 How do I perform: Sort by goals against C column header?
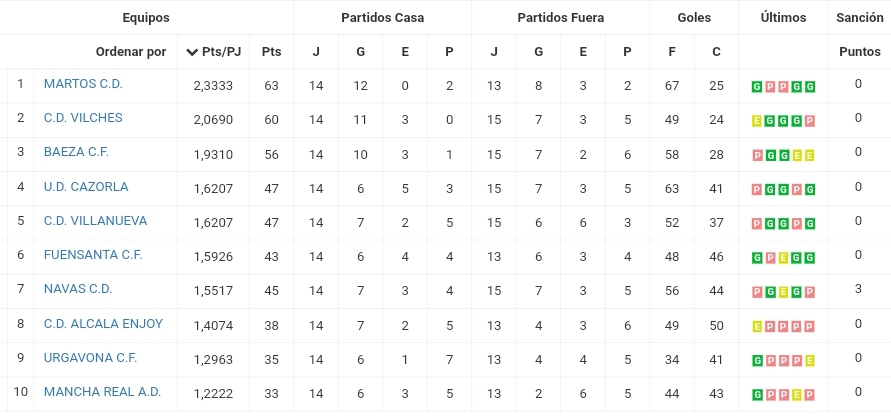[x=716, y=52]
